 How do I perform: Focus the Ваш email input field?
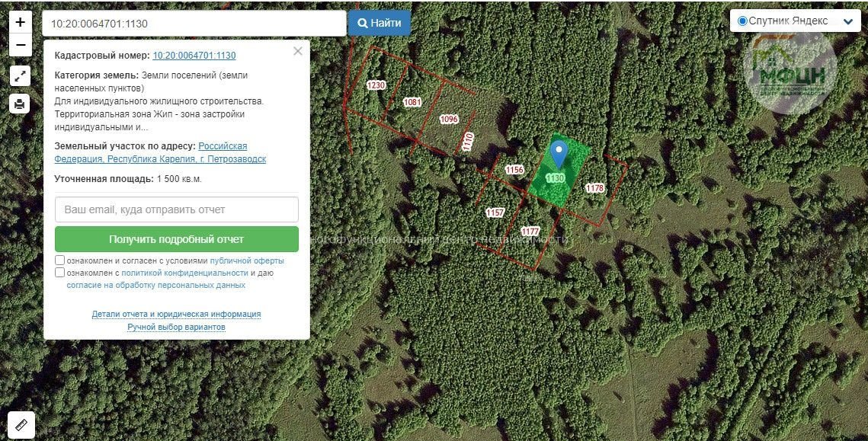[x=177, y=209]
